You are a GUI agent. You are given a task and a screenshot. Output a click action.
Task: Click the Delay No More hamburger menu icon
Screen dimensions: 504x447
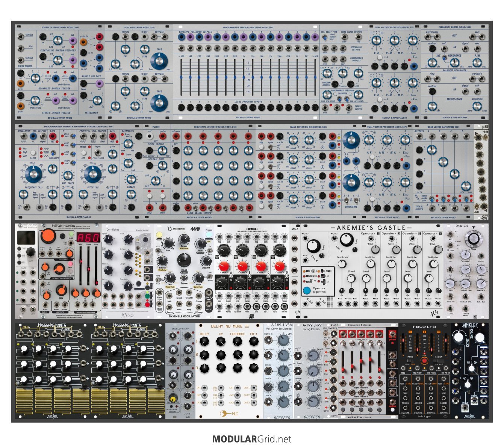[x=247, y=326]
